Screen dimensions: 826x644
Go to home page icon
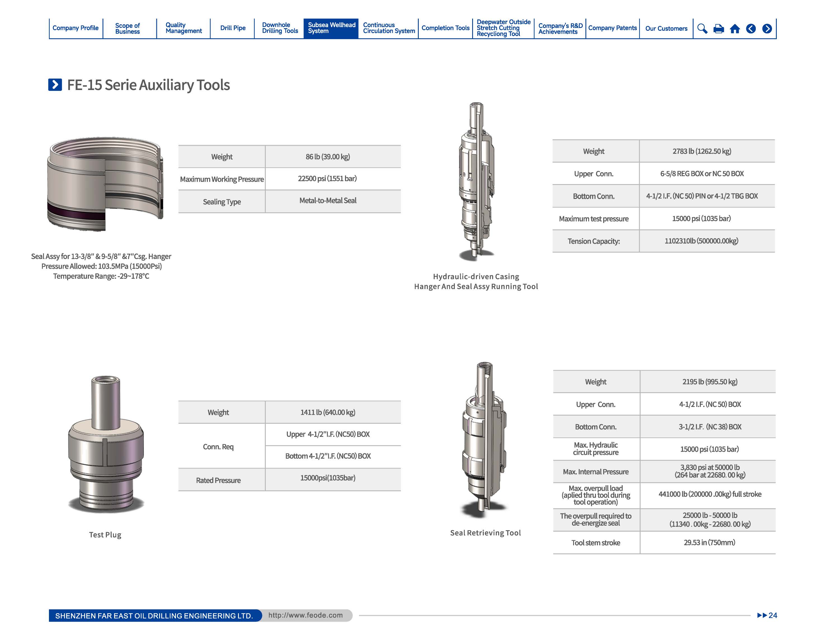(735, 29)
